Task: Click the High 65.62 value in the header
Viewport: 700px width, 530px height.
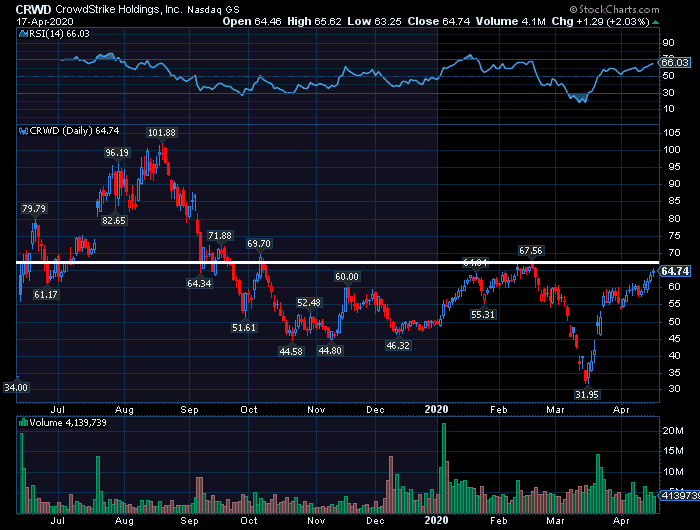Action: [314, 21]
